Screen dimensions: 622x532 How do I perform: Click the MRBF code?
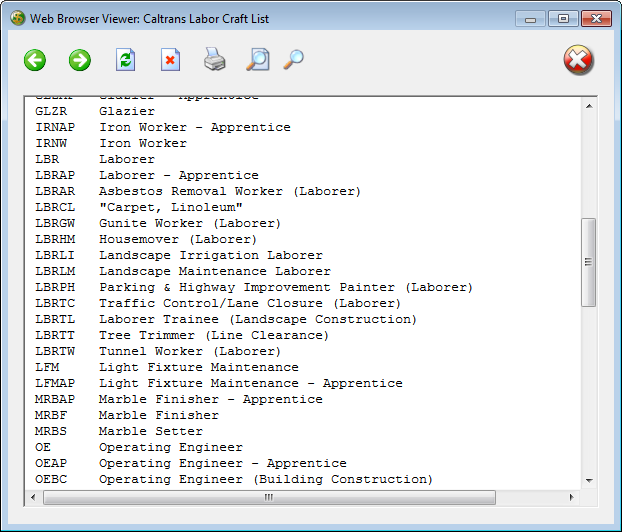click(51, 415)
